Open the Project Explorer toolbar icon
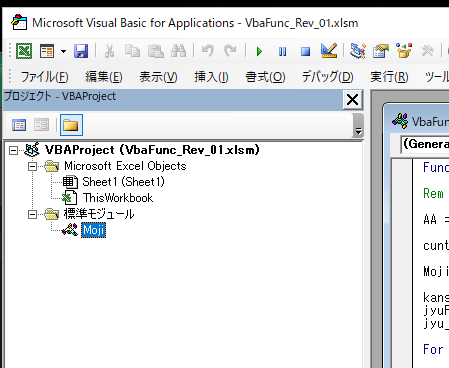 point(358,51)
